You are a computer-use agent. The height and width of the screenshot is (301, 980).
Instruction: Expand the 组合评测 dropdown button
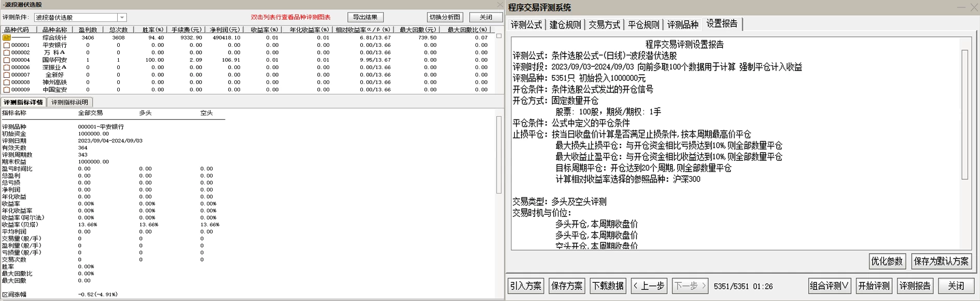pyautogui.click(x=829, y=286)
